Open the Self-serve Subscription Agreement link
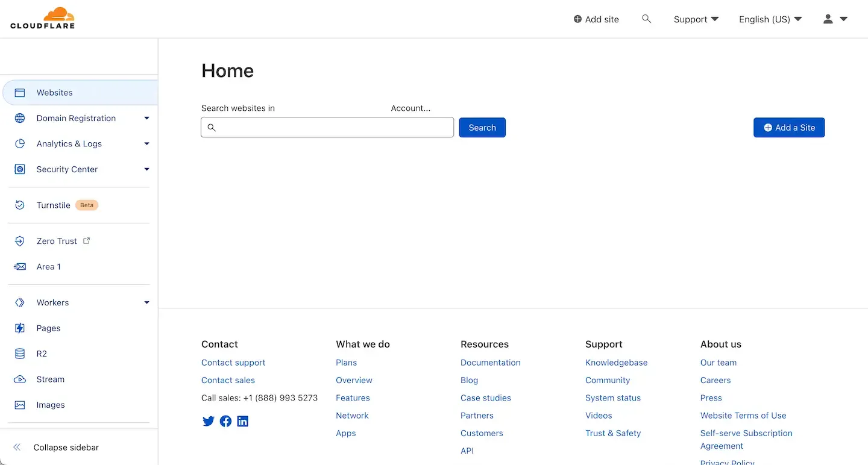868x465 pixels. point(746,440)
